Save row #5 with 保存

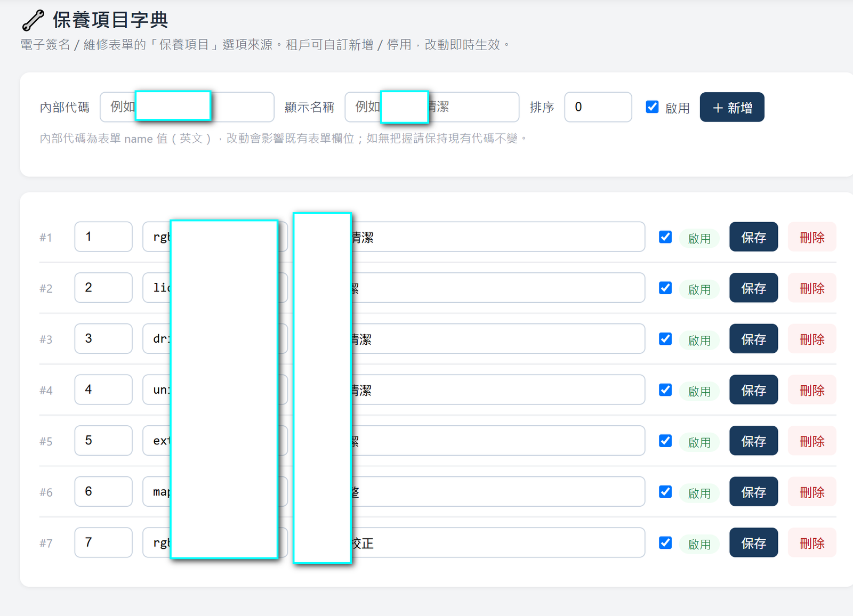coord(753,441)
